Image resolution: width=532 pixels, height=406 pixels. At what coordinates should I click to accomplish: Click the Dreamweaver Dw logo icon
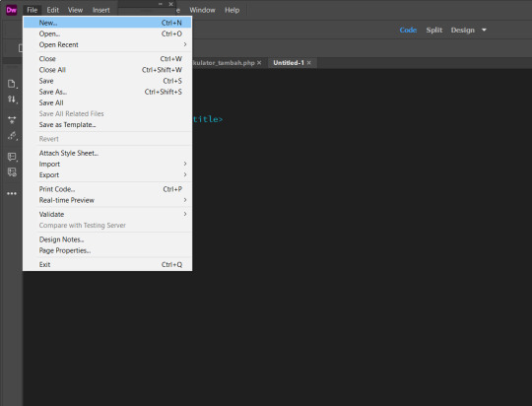11,10
